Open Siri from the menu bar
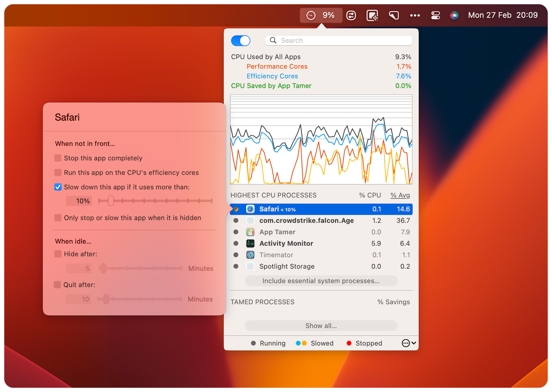 click(x=454, y=15)
